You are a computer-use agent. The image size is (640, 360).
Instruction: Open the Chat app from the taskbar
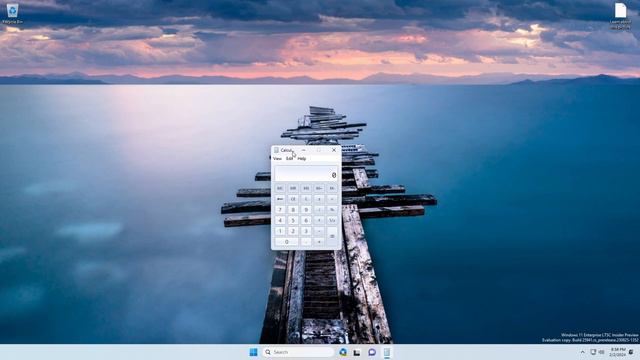click(372, 352)
